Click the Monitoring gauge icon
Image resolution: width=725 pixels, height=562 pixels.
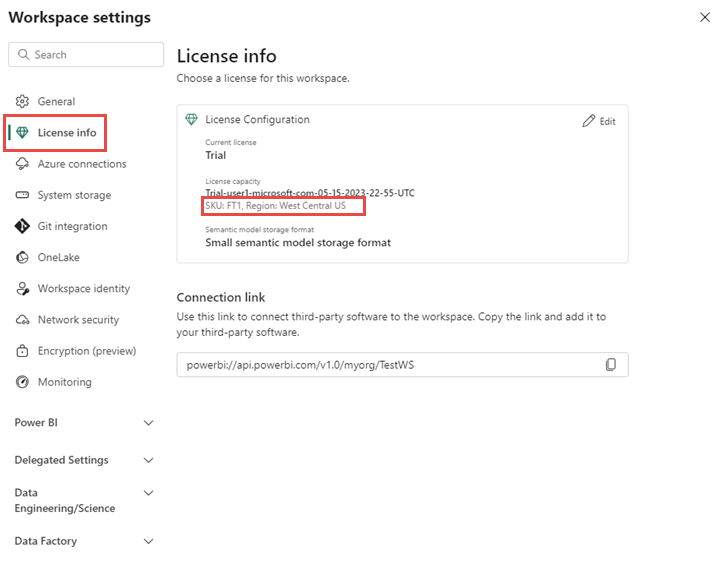point(23,382)
